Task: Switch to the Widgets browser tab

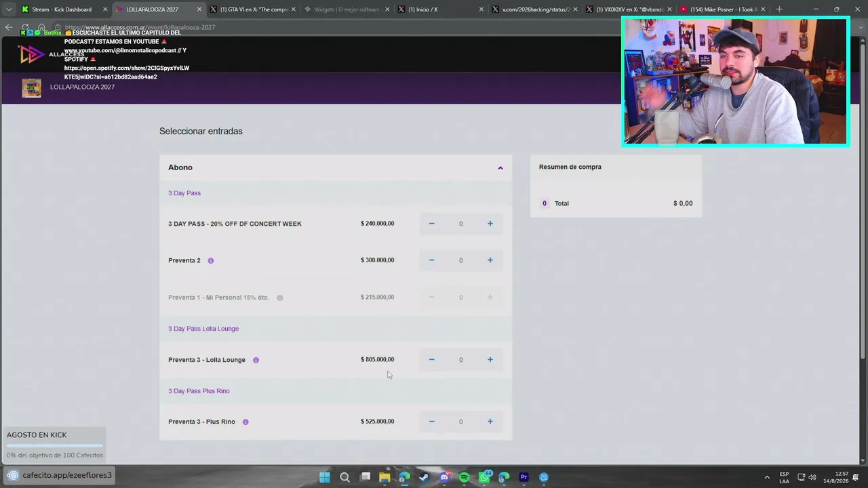Action: tap(346, 9)
